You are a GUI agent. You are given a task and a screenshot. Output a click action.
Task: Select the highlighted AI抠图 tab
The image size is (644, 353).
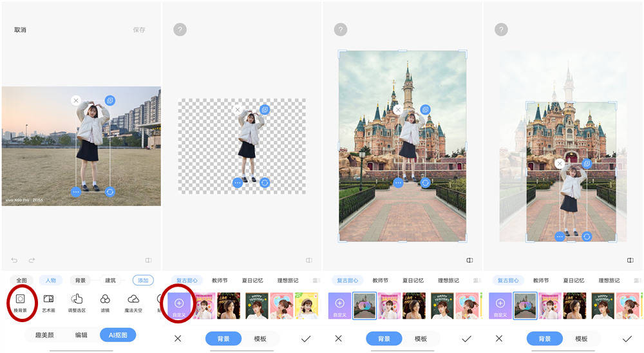pos(118,335)
